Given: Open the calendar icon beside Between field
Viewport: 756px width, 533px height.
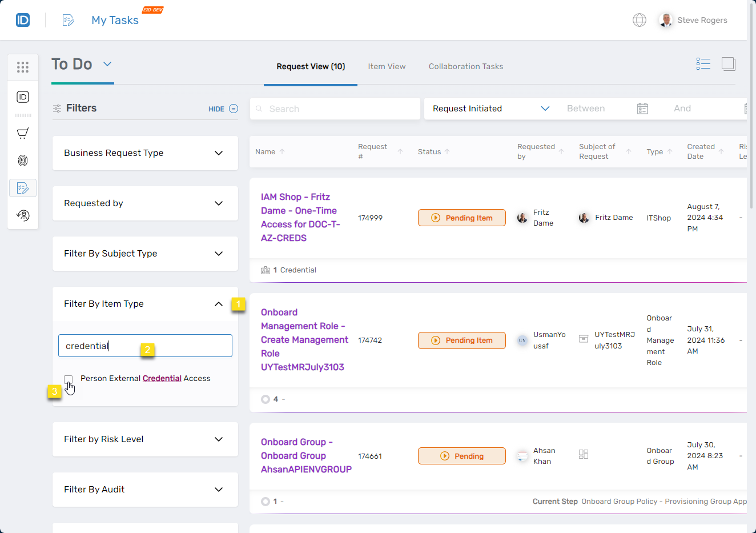Looking at the screenshot, I should point(642,108).
